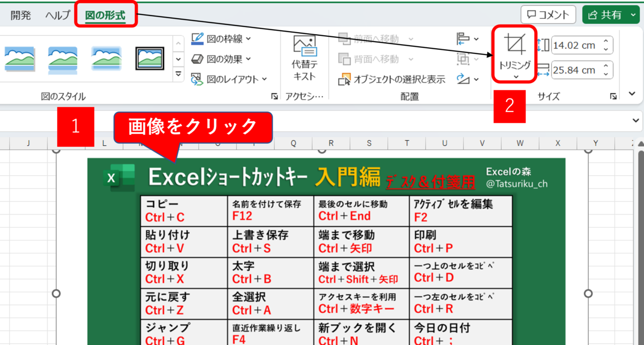Screen dimensions: 644x345
Task: Select the black-framed picture style thumbnail
Action: coord(150,59)
